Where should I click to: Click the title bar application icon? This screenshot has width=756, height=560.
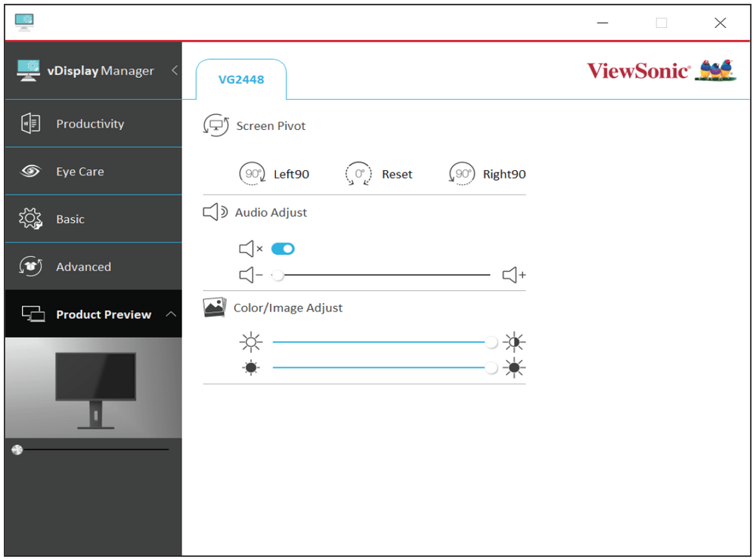(24, 22)
